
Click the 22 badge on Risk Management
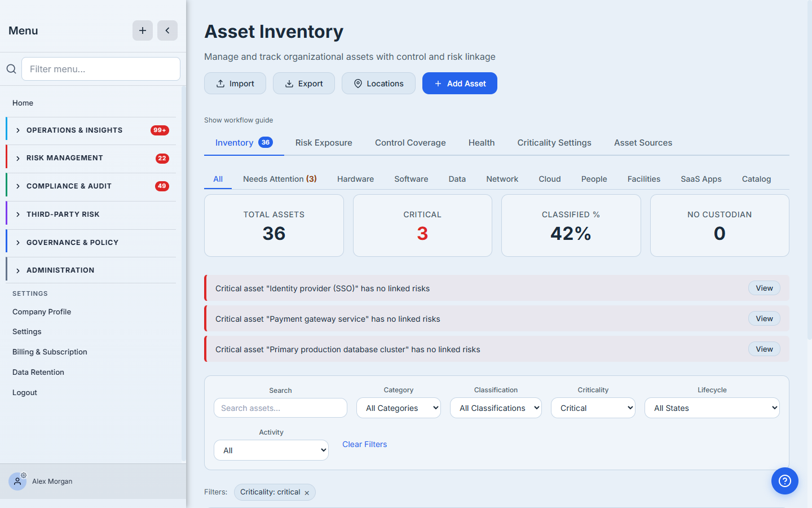[x=162, y=158]
